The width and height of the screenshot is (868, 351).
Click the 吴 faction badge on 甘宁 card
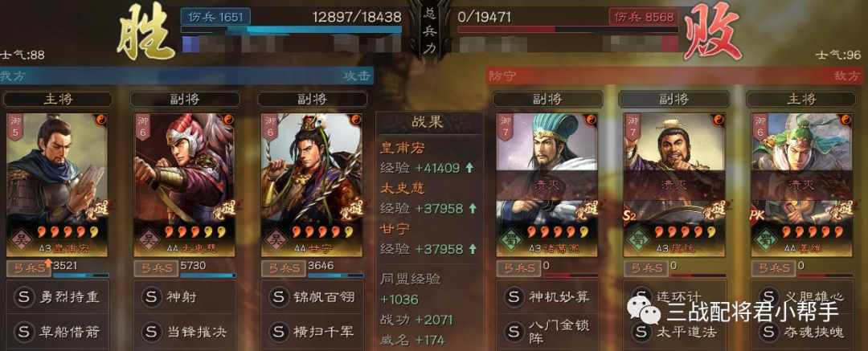point(273,239)
